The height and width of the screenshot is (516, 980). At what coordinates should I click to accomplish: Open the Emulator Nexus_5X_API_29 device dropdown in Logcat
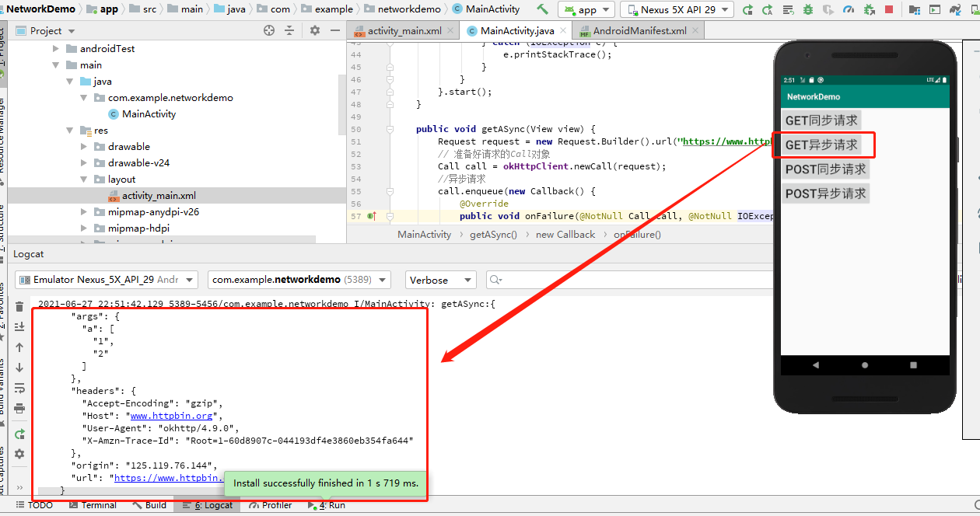107,280
